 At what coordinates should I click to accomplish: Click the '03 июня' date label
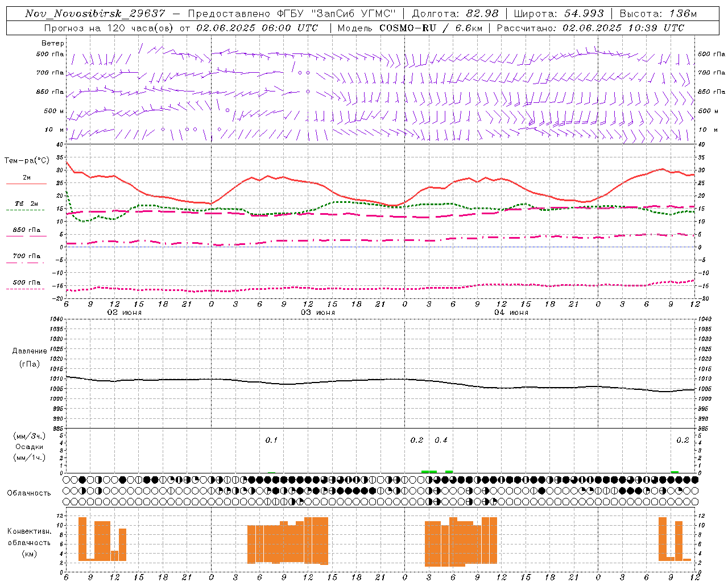pos(318,313)
